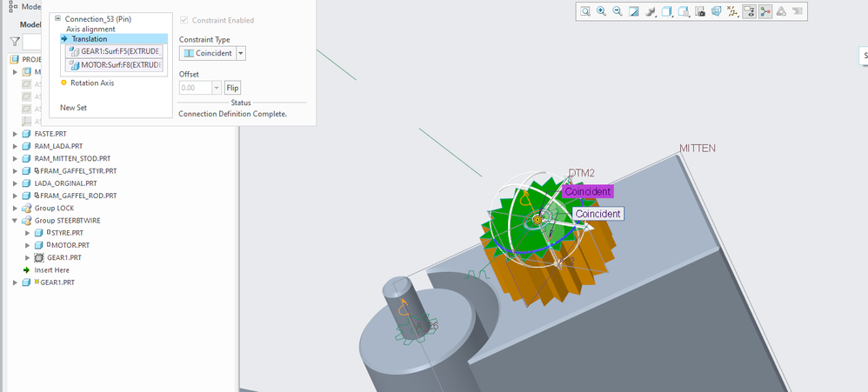Collapse the Group STEERBTWIRE tree node

pyautogui.click(x=15, y=221)
